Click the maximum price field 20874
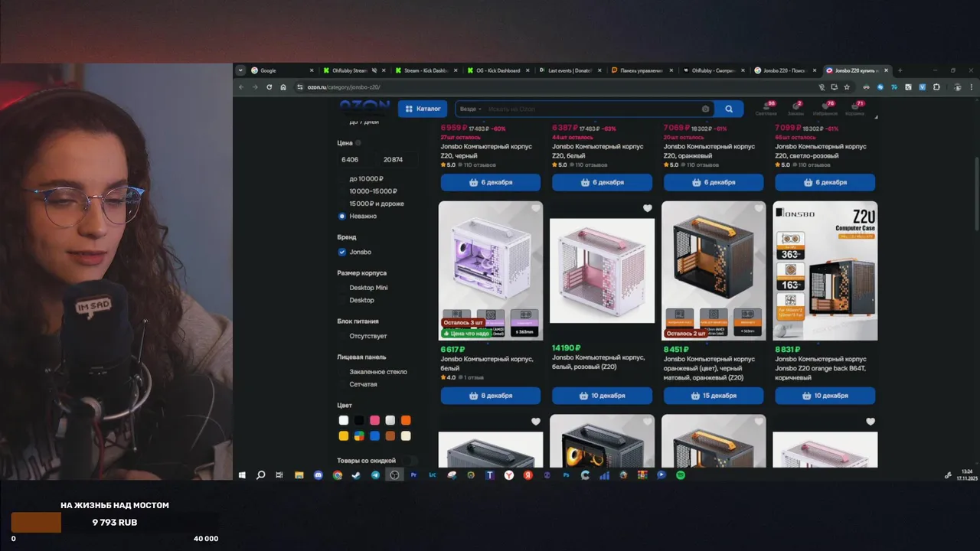This screenshot has width=980, height=551. coord(398,159)
